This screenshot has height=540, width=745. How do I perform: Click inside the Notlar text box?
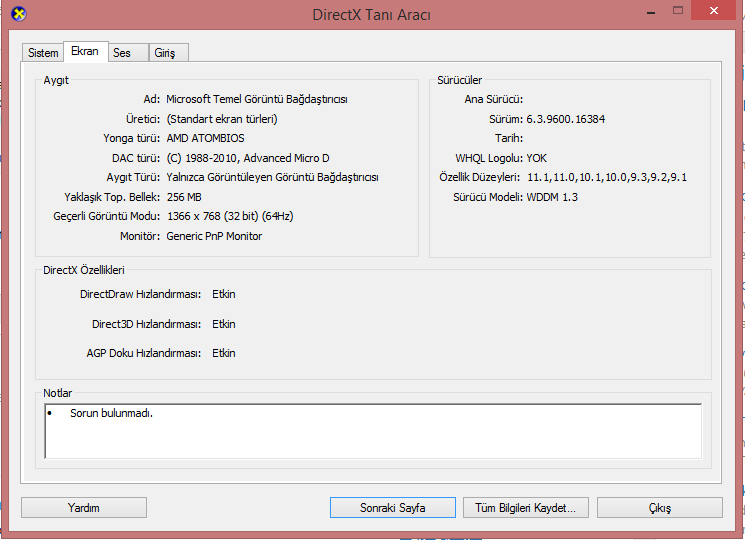[x=373, y=431]
